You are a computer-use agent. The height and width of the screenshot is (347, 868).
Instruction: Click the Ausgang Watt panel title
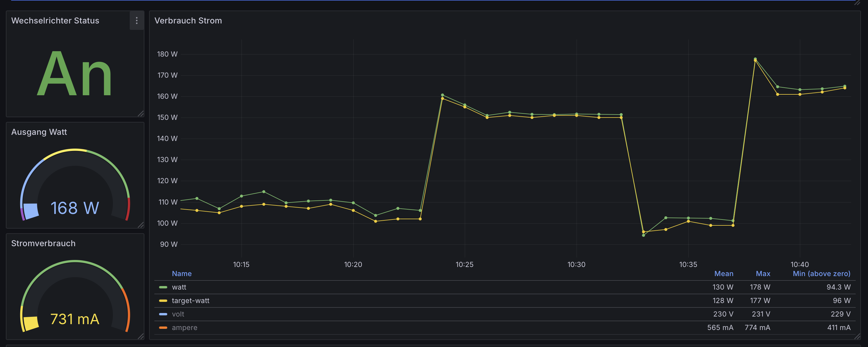[x=39, y=132]
